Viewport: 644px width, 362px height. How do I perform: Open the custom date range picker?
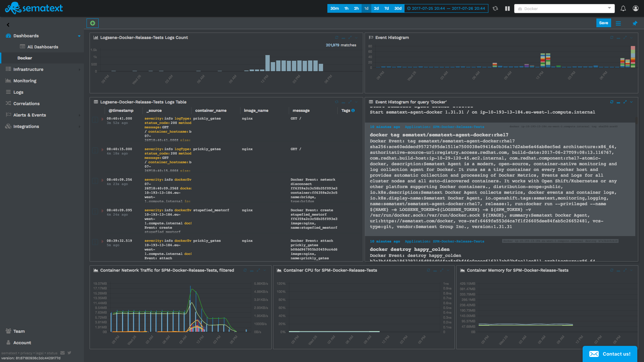coord(446,8)
